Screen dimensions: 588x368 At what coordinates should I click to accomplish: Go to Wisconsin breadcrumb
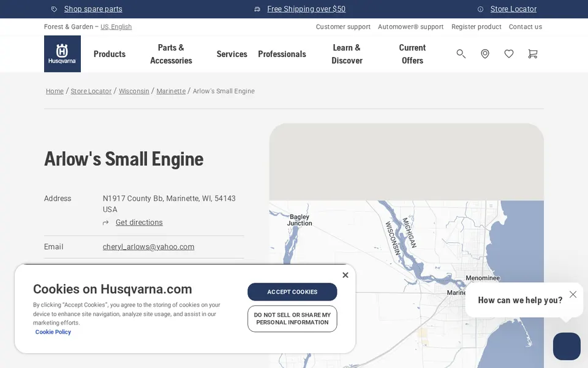pyautogui.click(x=134, y=91)
